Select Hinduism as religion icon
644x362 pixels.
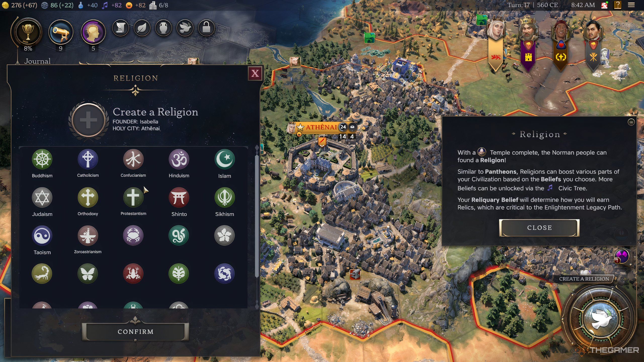(x=179, y=160)
